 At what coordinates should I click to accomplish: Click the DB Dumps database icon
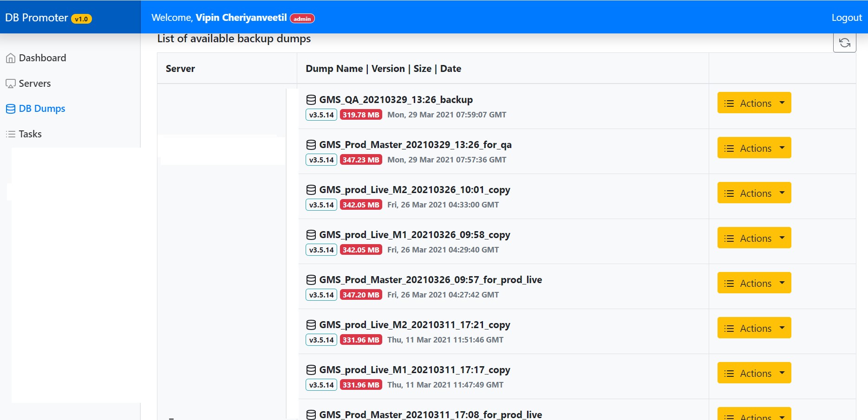(10, 109)
